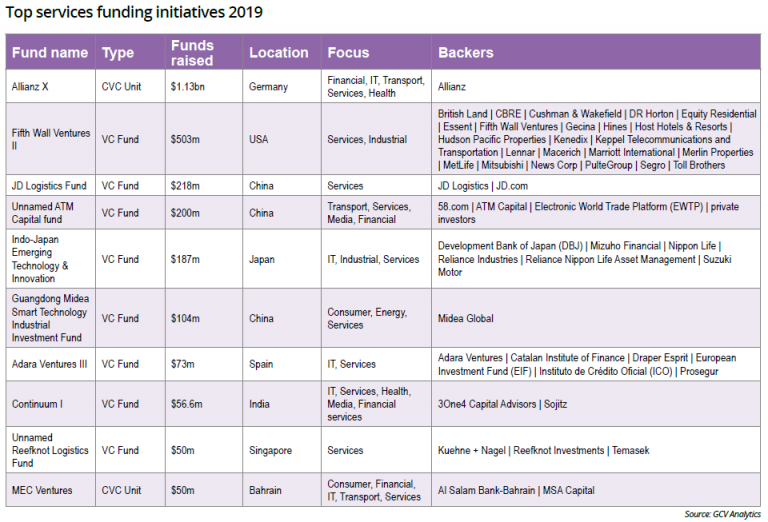Screen dimensions: 768x522
Task: Click the 'Midea Global' backer cell
Action: pos(466,319)
